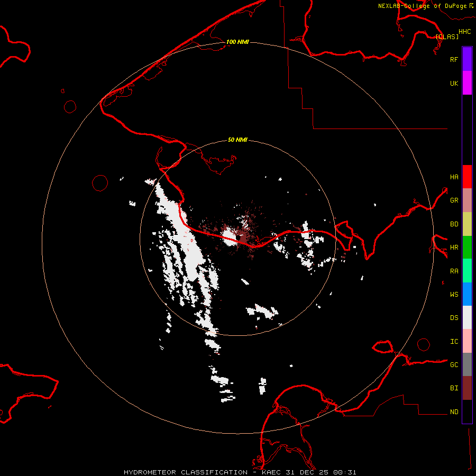This screenshot has height=476, width=476.
Task: Click the GR legend label
Action: [x=454, y=200]
